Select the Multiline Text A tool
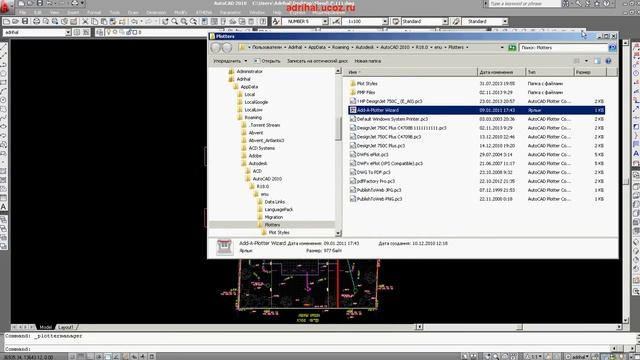640x360 pixels. click(x=4, y=207)
